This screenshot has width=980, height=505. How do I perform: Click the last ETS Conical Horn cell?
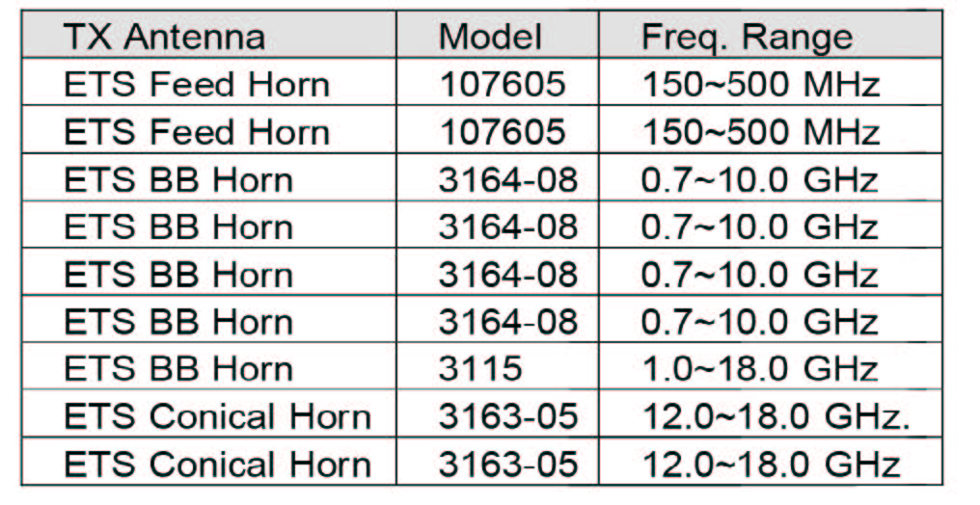click(x=217, y=464)
